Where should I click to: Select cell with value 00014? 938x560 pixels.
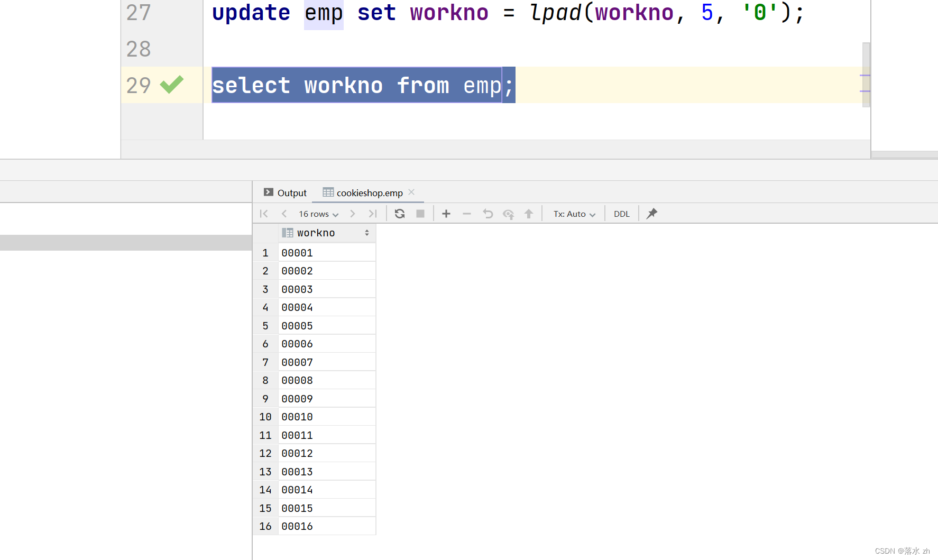click(x=327, y=490)
